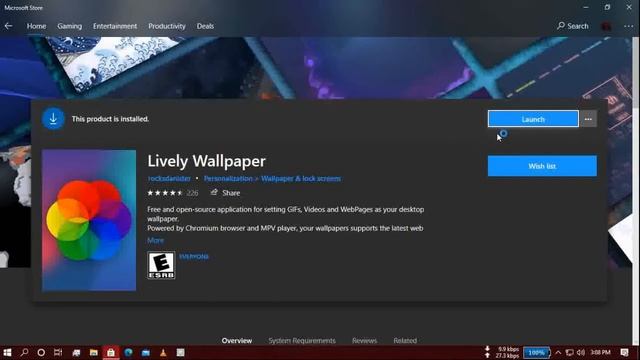Open Mail app from taskbar
Image resolution: width=640 pixels, height=360 pixels.
[146, 353]
